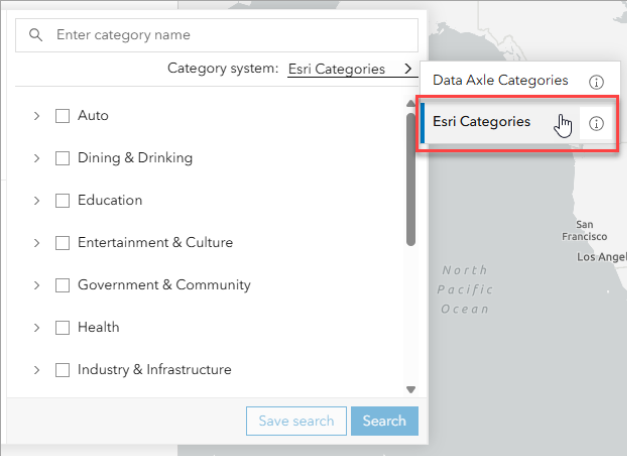Click the category list scrollbar thumb
The image size is (627, 456).
(410, 179)
